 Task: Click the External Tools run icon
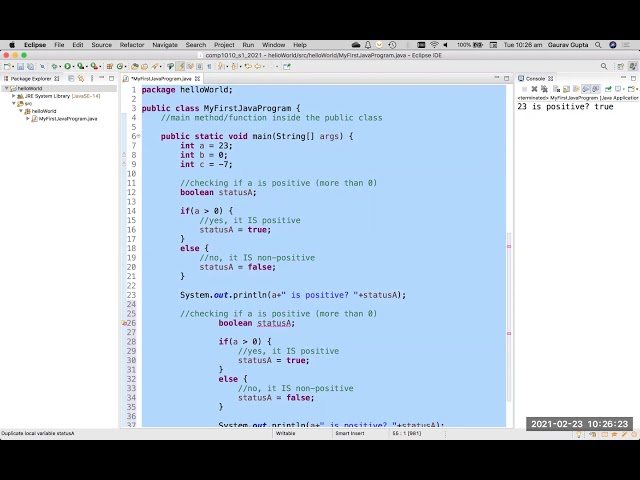coord(94,67)
